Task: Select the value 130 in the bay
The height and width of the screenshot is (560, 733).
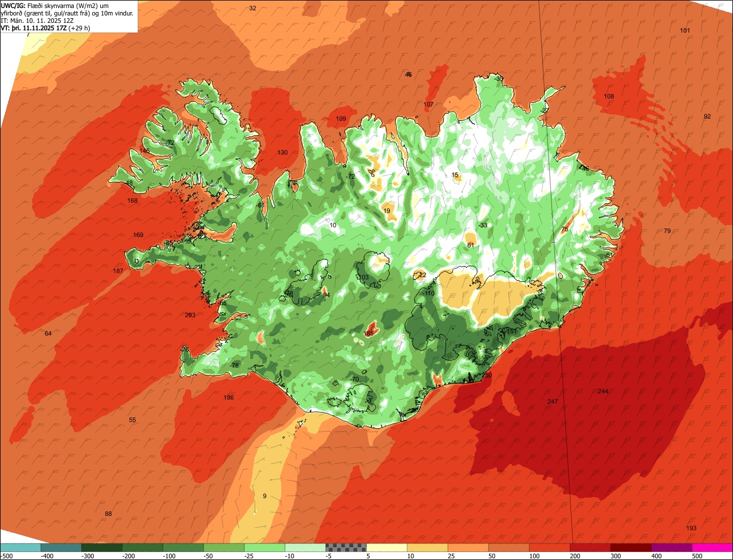Action: click(282, 152)
